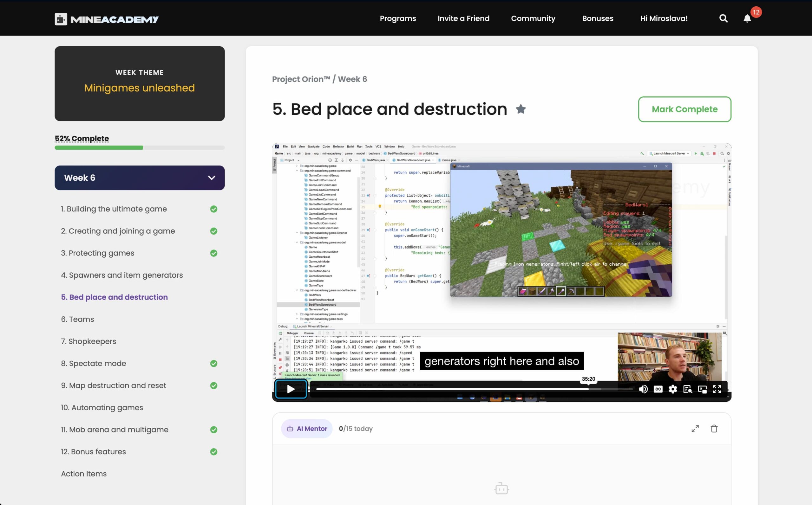Open the Hi Miroslava! account menu
The width and height of the screenshot is (812, 505).
click(664, 18)
